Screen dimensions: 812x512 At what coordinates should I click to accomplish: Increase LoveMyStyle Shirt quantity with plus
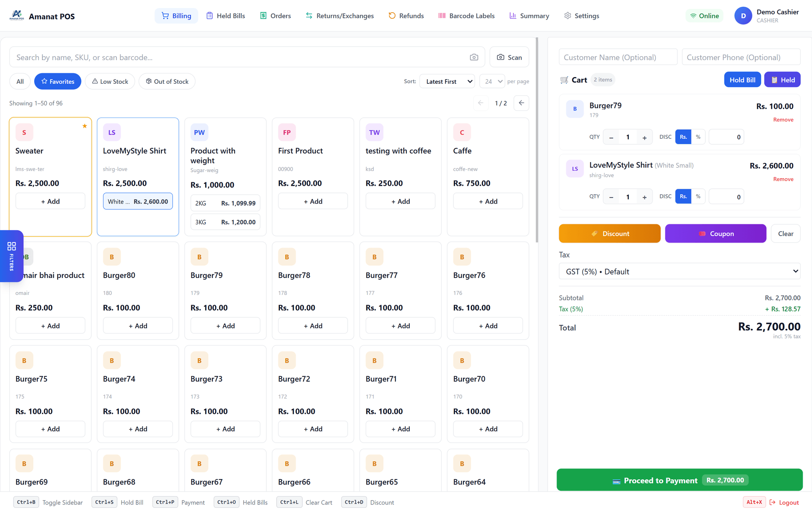[644, 197]
